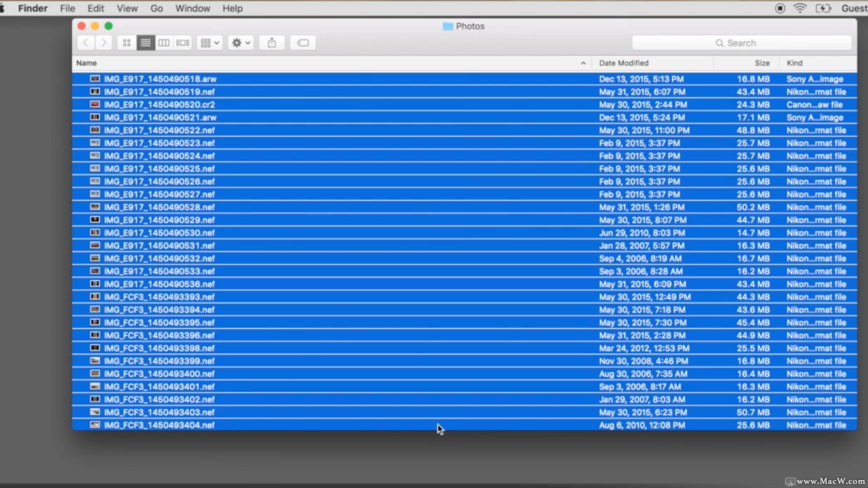Image resolution: width=868 pixels, height=488 pixels.
Task: Click thumbnail icon of IMG_FCF3_1450493401.nef
Action: click(95, 386)
